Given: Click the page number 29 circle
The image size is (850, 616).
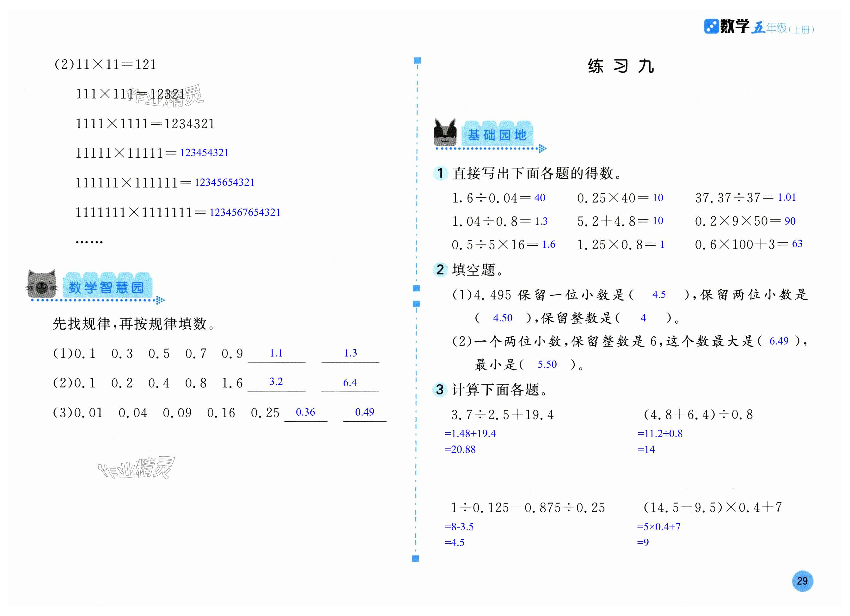Looking at the screenshot, I should click(802, 581).
